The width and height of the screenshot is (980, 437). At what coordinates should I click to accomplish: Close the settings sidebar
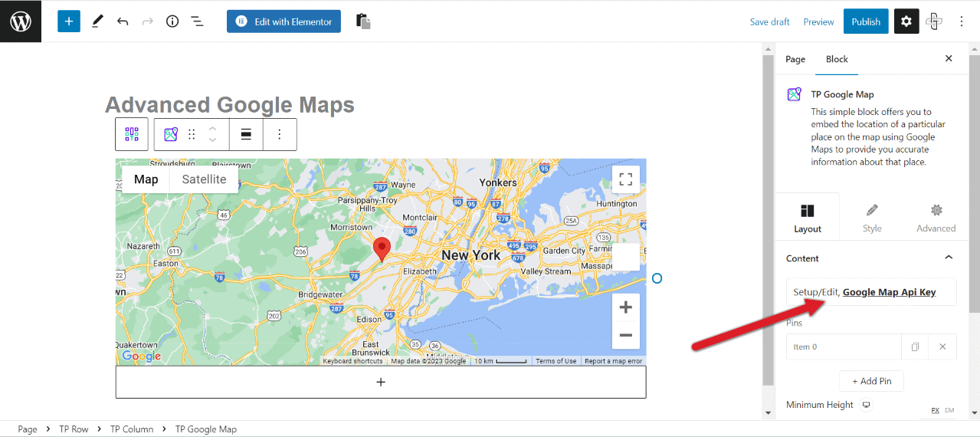tap(949, 58)
